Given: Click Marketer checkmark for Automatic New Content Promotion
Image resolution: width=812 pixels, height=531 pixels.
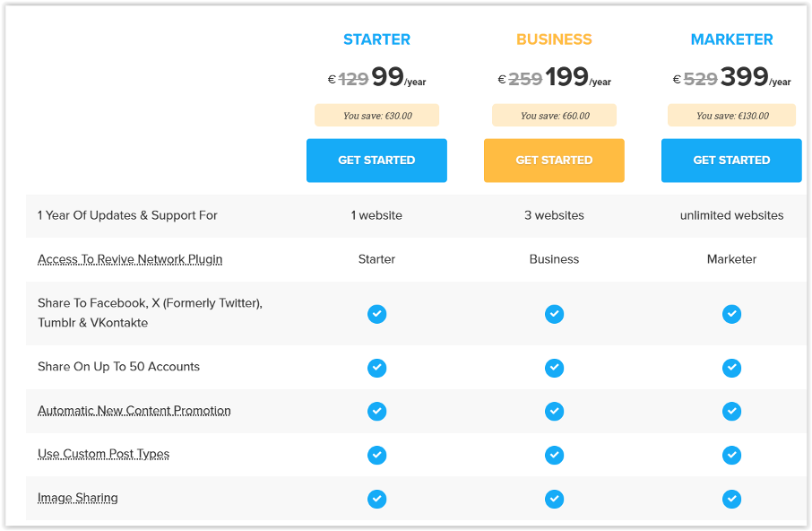Looking at the screenshot, I should (x=731, y=411).
